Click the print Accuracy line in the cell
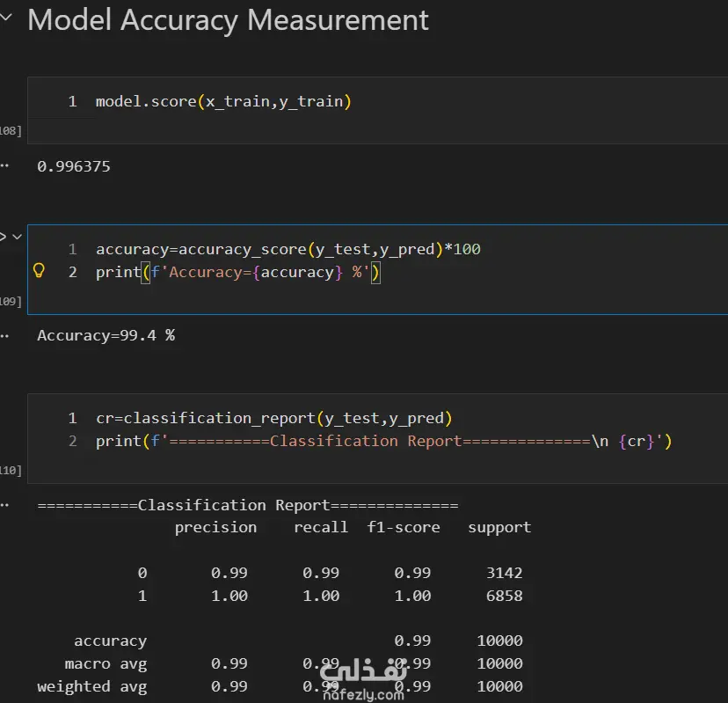Viewport: 728px width, 703px height. pos(237,273)
